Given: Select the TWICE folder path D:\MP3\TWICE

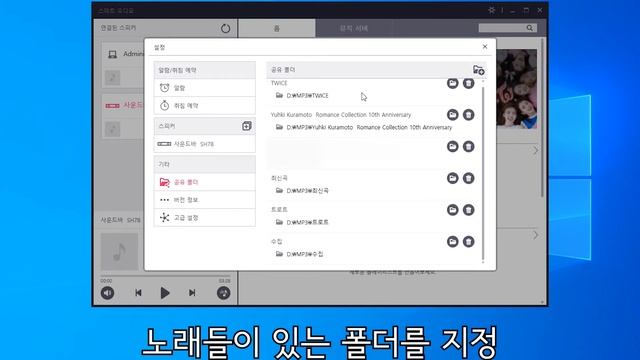Looking at the screenshot, I should point(307,96).
